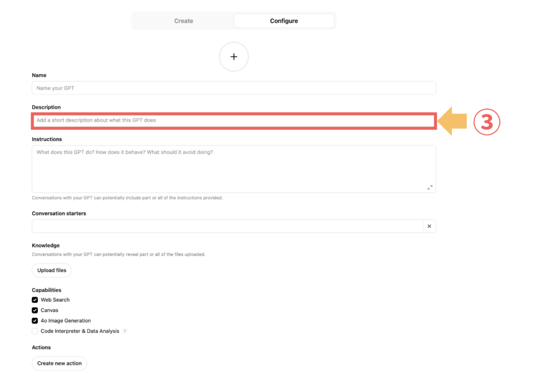Click inside the Instructions text area
This screenshot has width=540, height=392.
234,169
